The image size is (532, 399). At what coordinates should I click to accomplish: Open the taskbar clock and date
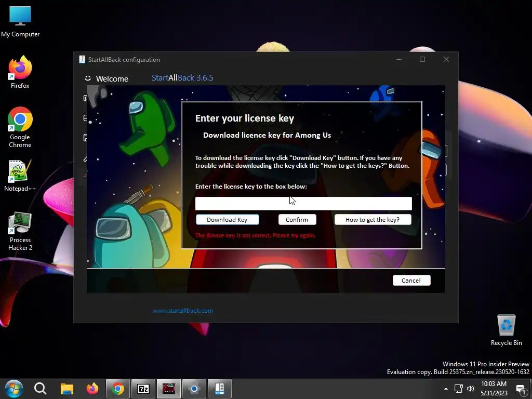pyautogui.click(x=494, y=389)
